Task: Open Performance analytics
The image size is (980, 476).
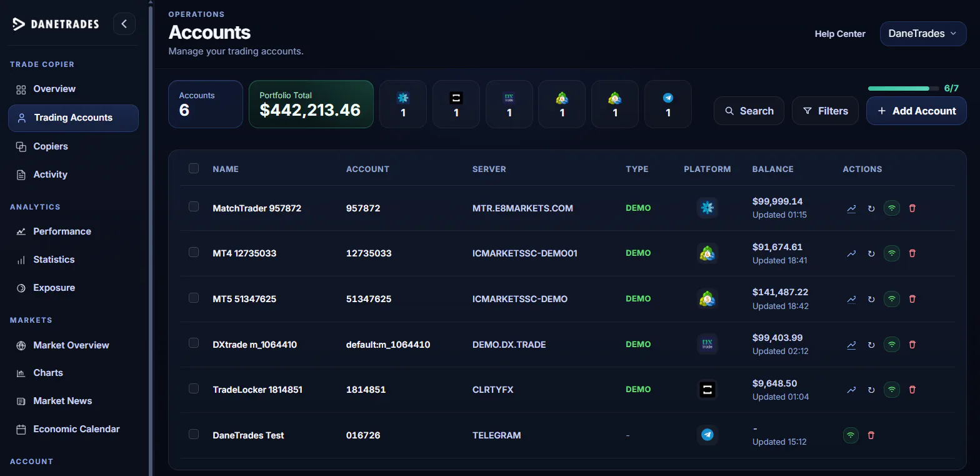Action: click(x=73, y=231)
